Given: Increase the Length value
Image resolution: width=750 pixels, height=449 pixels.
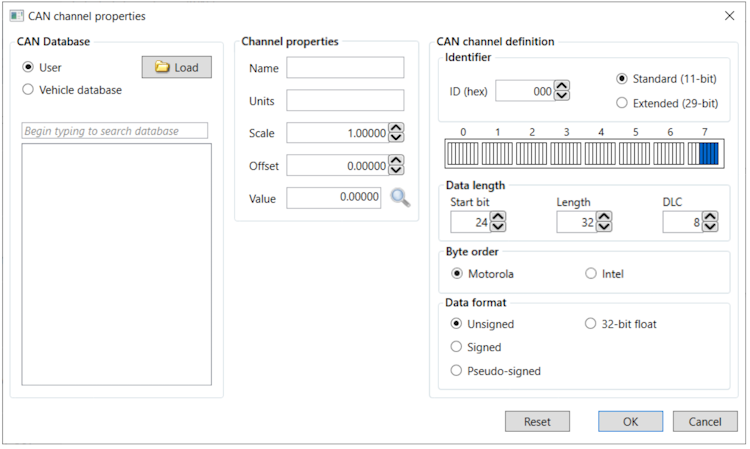Looking at the screenshot, I should coord(604,217).
